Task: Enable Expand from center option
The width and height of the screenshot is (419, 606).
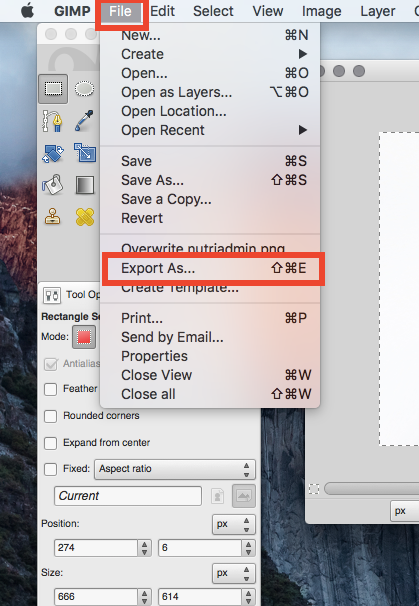Action: click(51, 443)
